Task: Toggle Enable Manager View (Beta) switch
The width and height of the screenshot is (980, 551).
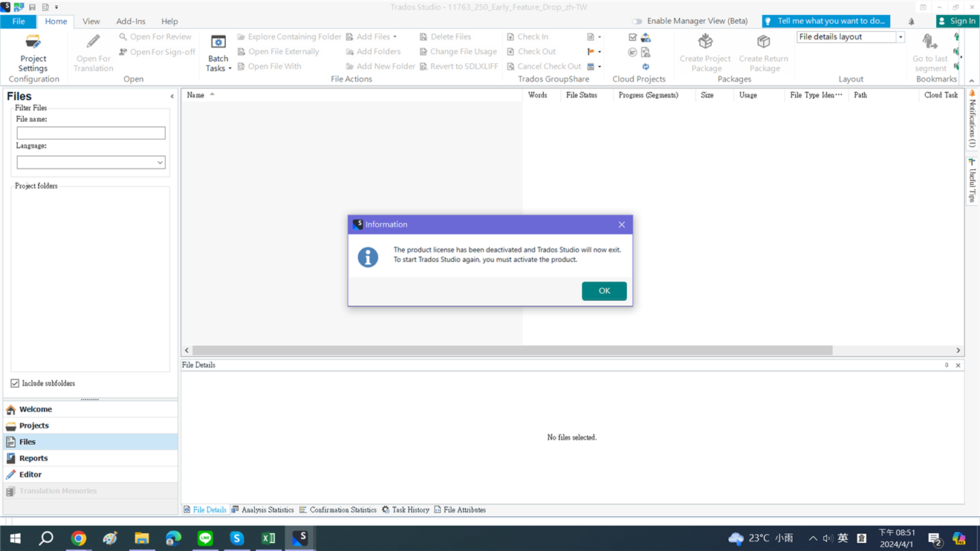Action: [x=637, y=22]
